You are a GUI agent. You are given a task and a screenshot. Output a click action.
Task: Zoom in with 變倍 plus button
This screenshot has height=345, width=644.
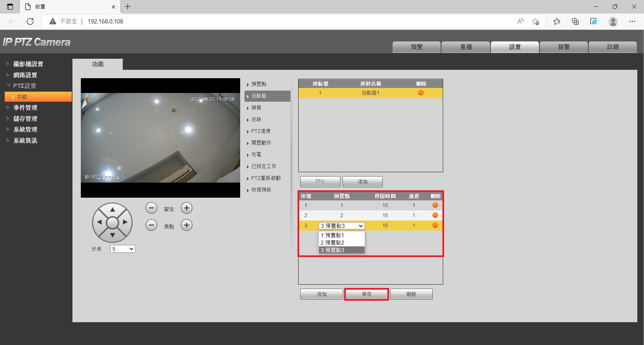click(186, 208)
